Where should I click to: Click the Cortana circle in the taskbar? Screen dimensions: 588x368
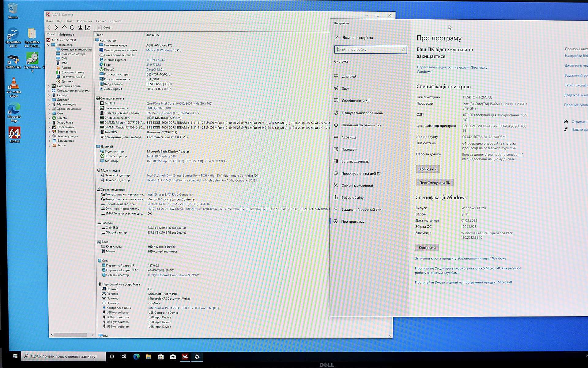[112, 356]
